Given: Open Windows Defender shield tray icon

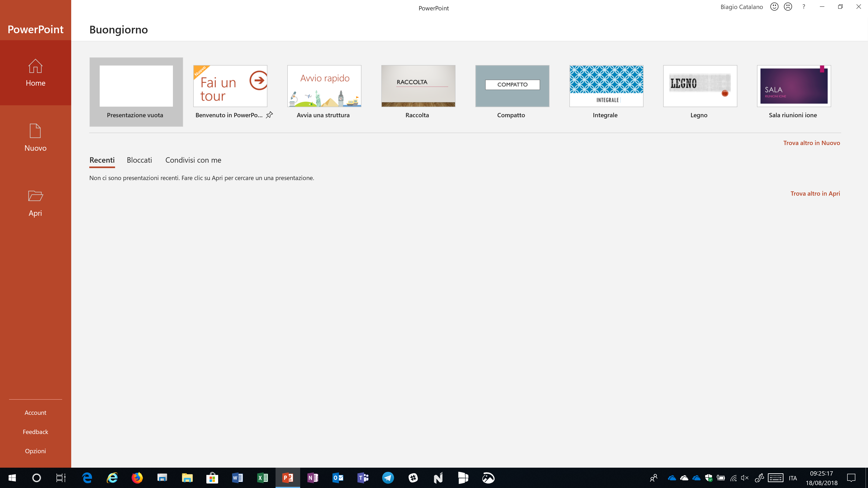Looking at the screenshot, I should (709, 478).
